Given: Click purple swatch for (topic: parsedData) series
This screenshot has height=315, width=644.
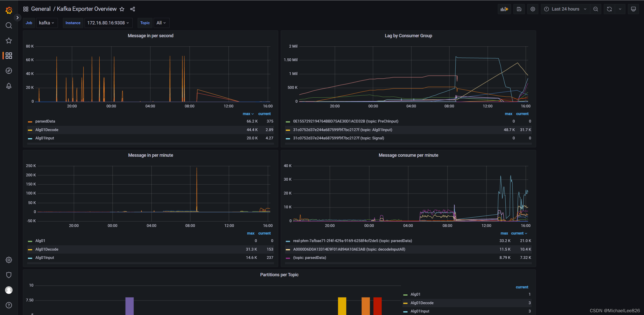Looking at the screenshot, I should (288, 258).
